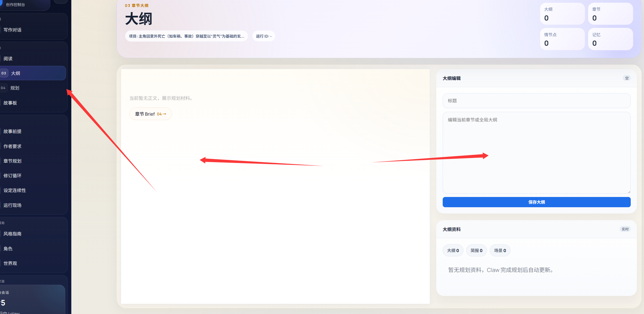The image size is (644, 314).
Task: Open the 阅读 sidebar item
Action: [8, 59]
